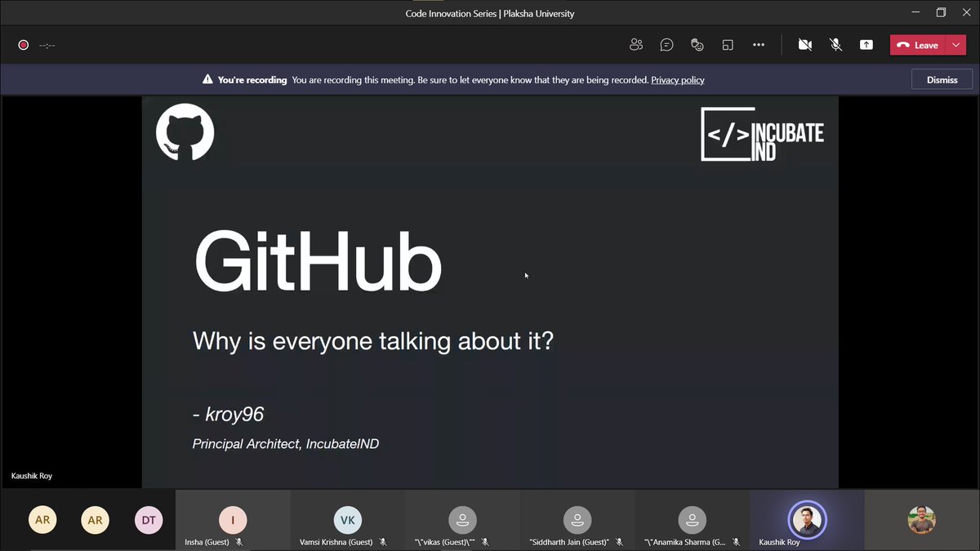
Task: Select Siddharth Jain (Guest) avatar
Action: coord(577,520)
